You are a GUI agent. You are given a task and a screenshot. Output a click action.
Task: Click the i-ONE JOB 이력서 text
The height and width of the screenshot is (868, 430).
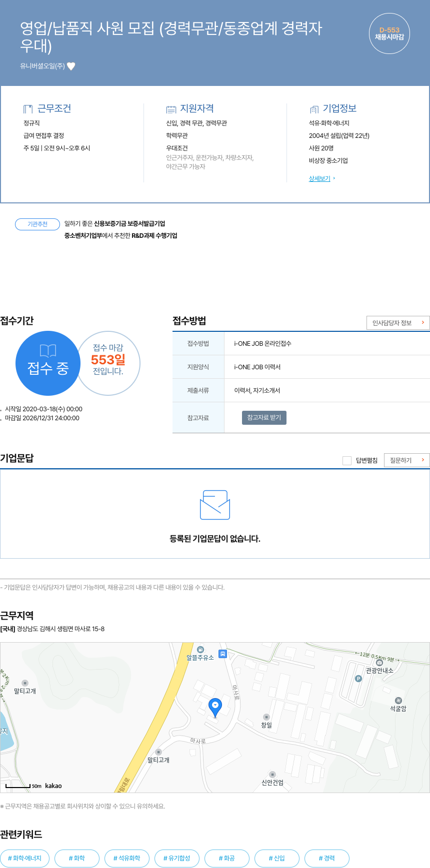coord(257,367)
